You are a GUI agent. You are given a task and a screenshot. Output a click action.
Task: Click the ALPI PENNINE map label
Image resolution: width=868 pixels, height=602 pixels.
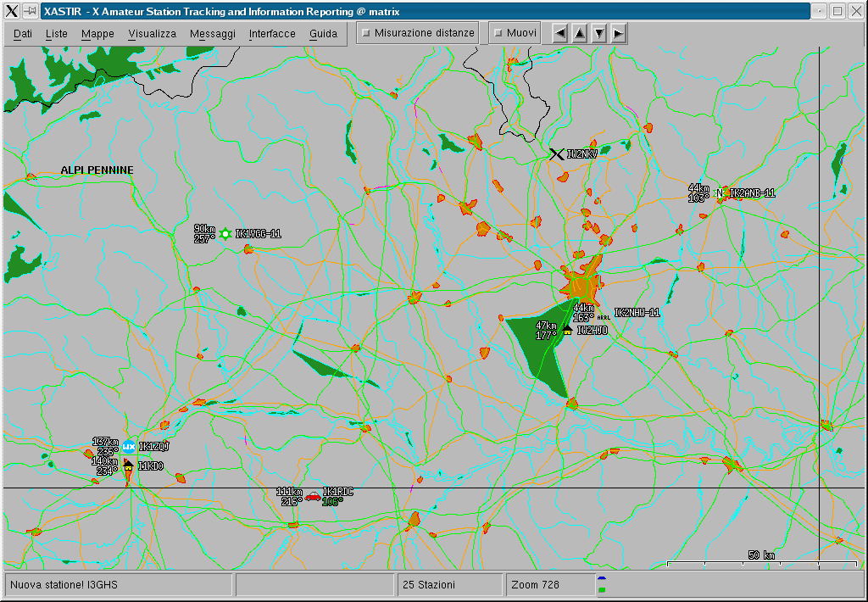pos(97,170)
